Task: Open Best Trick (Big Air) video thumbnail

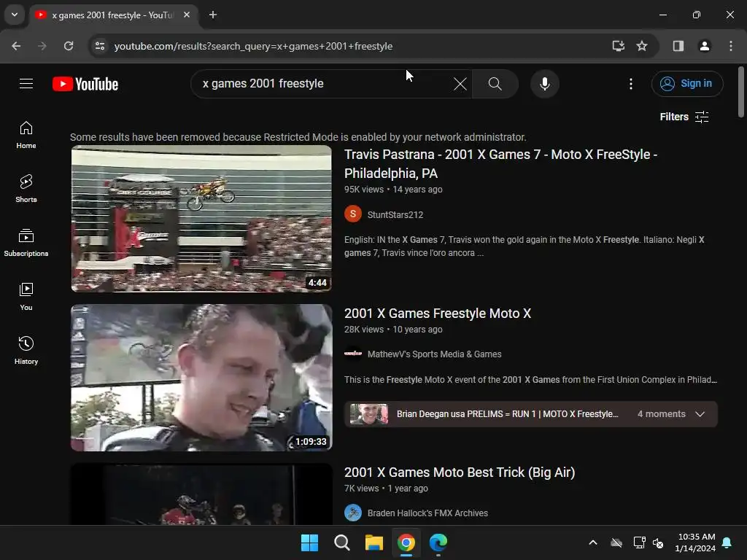Action: (201, 494)
